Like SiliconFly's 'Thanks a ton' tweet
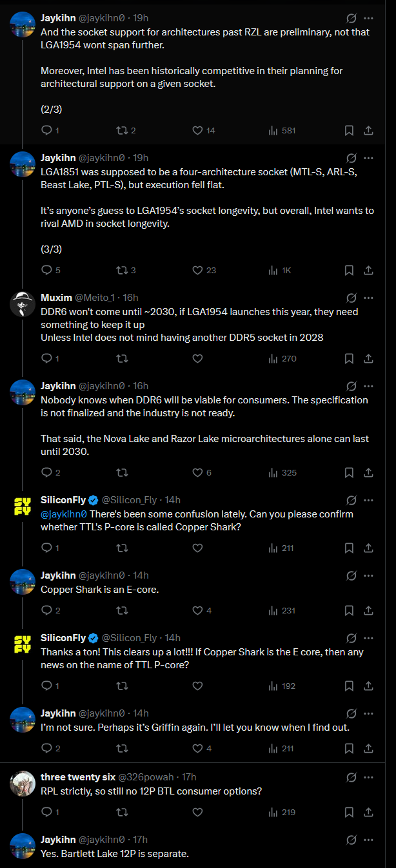Viewport: 396px width, 868px height. [x=198, y=686]
